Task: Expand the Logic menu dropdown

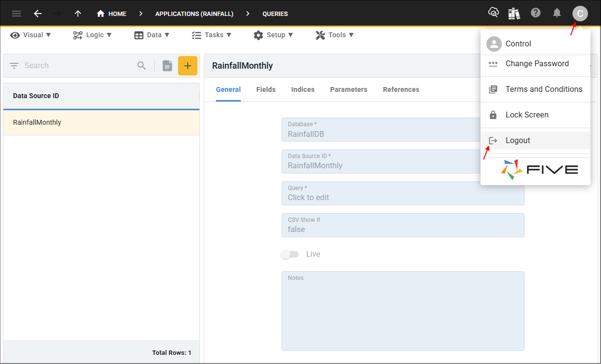Action: pos(92,35)
